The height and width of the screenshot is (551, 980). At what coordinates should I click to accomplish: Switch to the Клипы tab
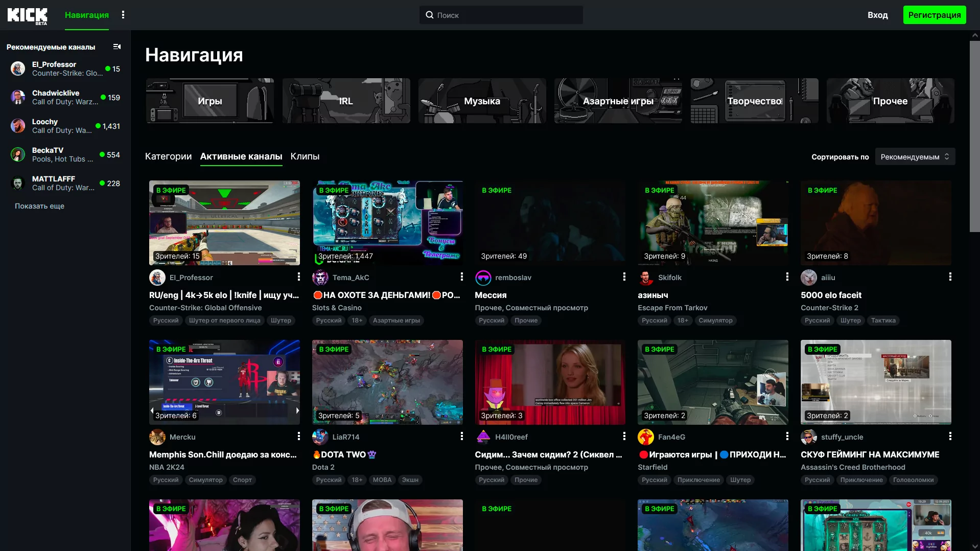tap(305, 156)
